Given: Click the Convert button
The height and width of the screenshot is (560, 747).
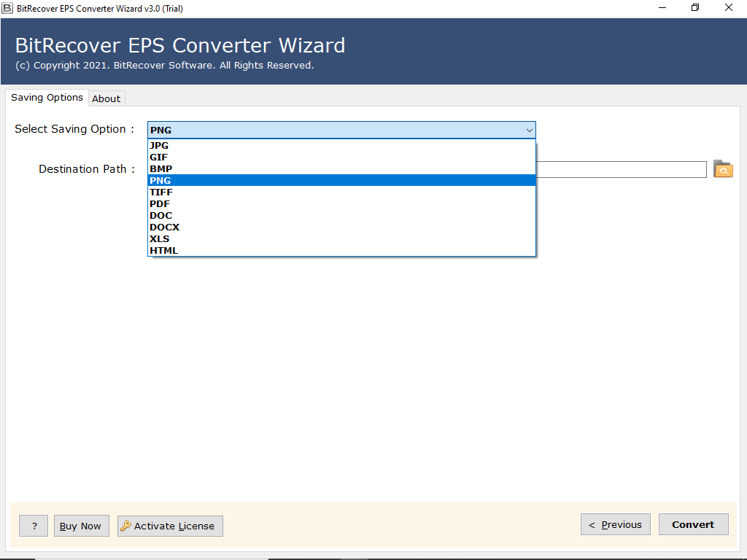Looking at the screenshot, I should [x=693, y=524].
